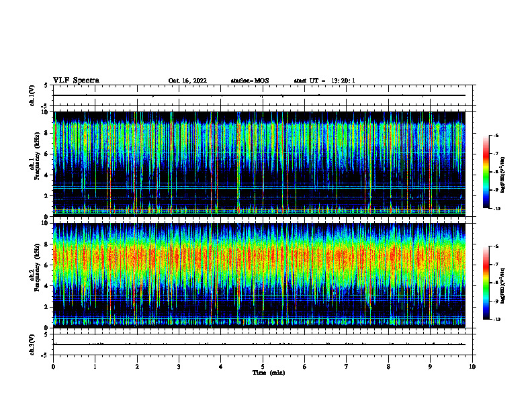The width and height of the screenshot is (532, 411).
Task: Click the '5' tick on ch.1(V) axis
Action: point(46,85)
